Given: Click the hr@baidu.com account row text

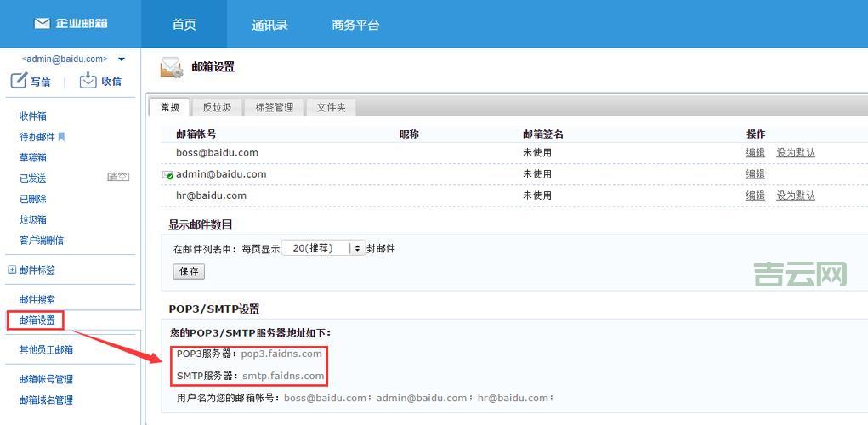Looking at the screenshot, I should (x=211, y=195).
